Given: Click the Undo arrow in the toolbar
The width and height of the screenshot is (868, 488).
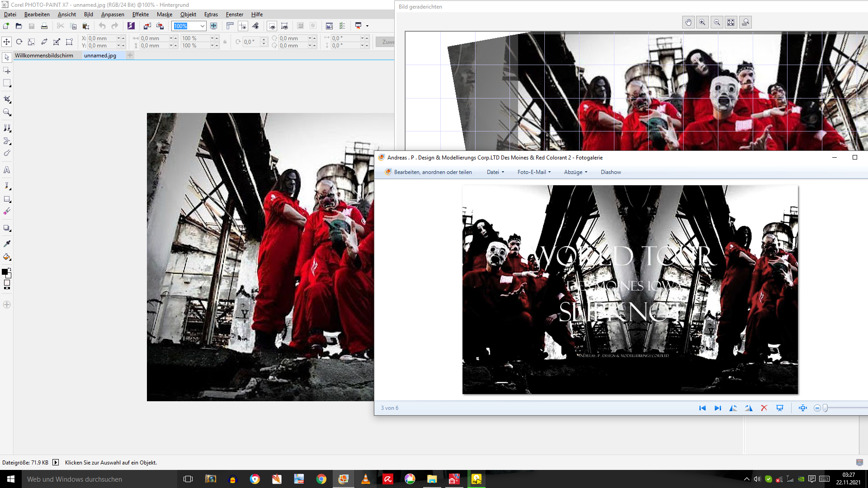Looking at the screenshot, I should pos(102,26).
